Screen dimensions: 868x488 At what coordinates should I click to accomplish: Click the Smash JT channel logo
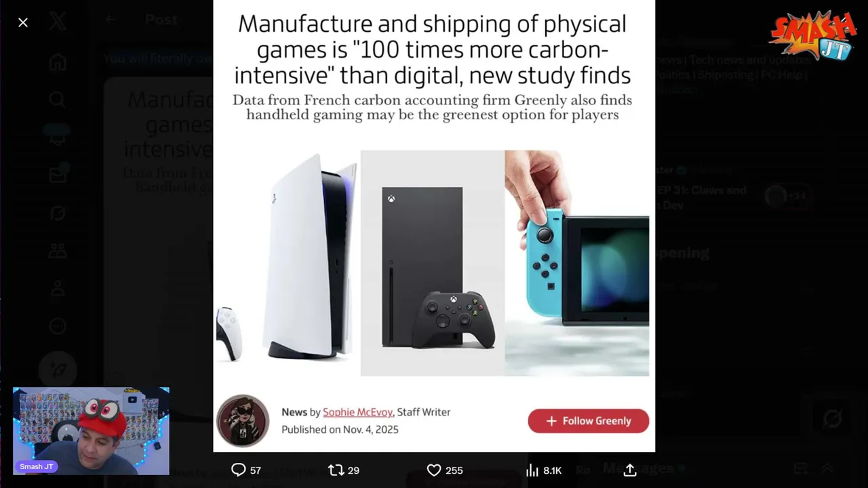point(813,36)
